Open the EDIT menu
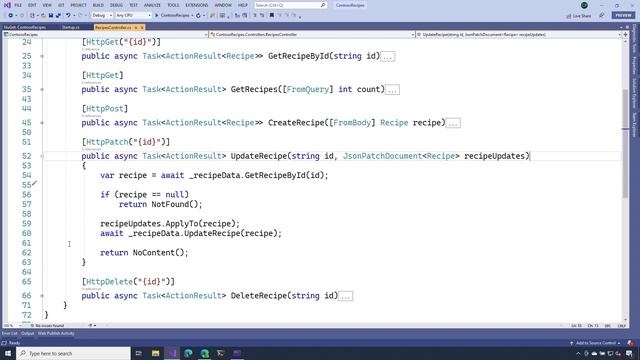640x360 pixels. (32, 5)
